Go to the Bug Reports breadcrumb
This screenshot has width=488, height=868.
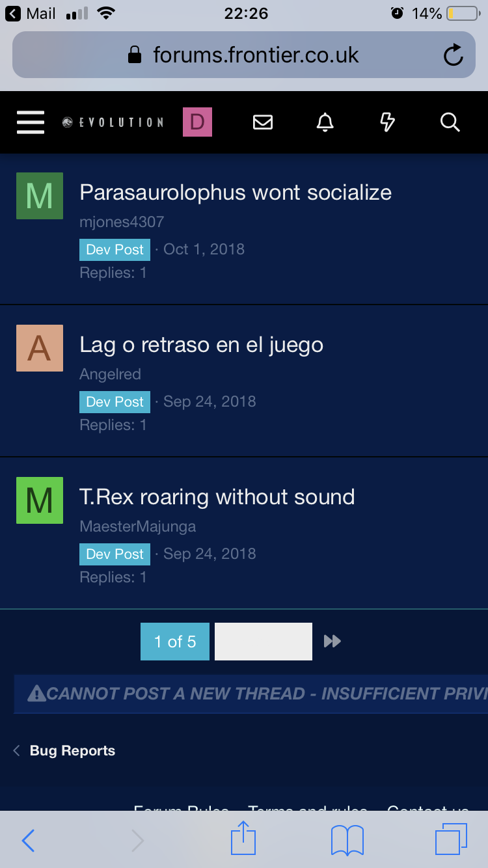tap(72, 750)
